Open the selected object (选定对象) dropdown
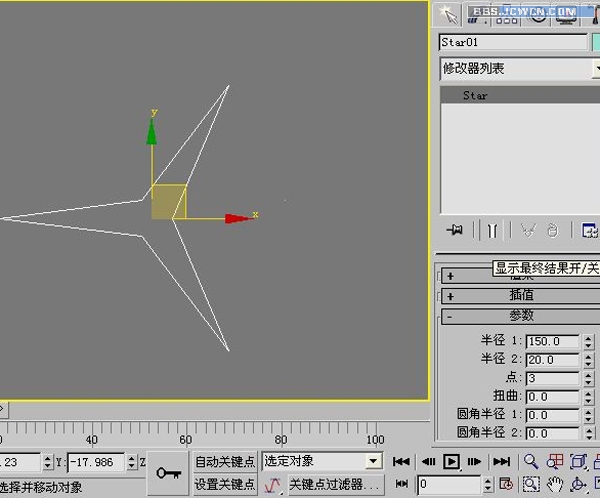The image size is (600, 498). click(322, 461)
